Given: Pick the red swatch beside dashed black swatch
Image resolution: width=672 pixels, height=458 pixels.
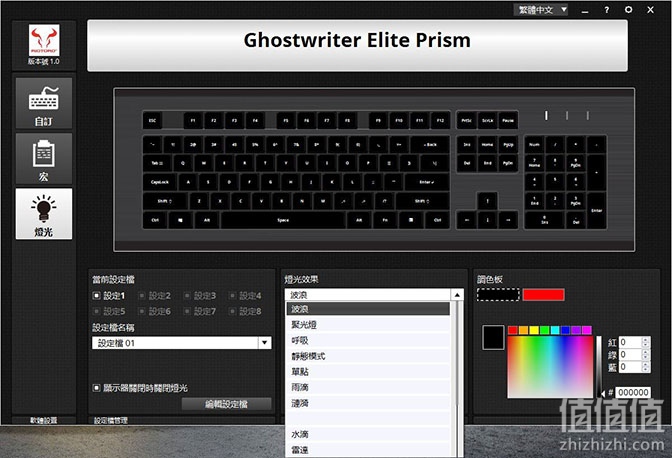Looking at the screenshot, I should pyautogui.click(x=543, y=295).
